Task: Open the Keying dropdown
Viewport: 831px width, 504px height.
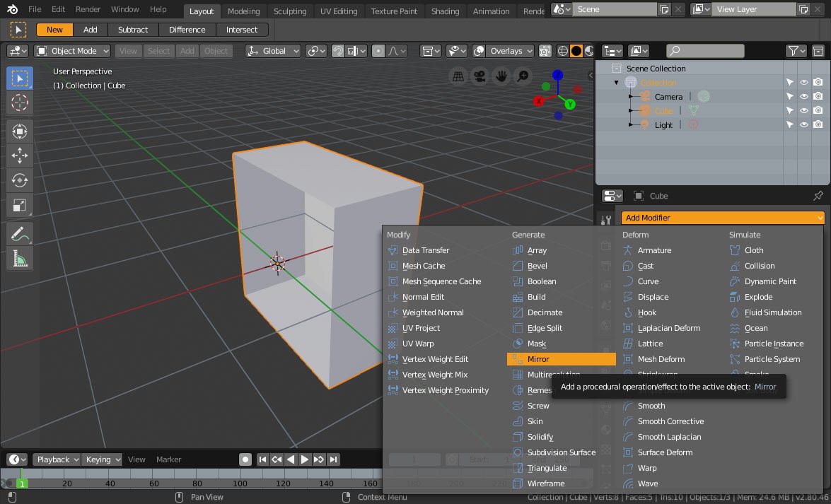Action: coord(103,459)
